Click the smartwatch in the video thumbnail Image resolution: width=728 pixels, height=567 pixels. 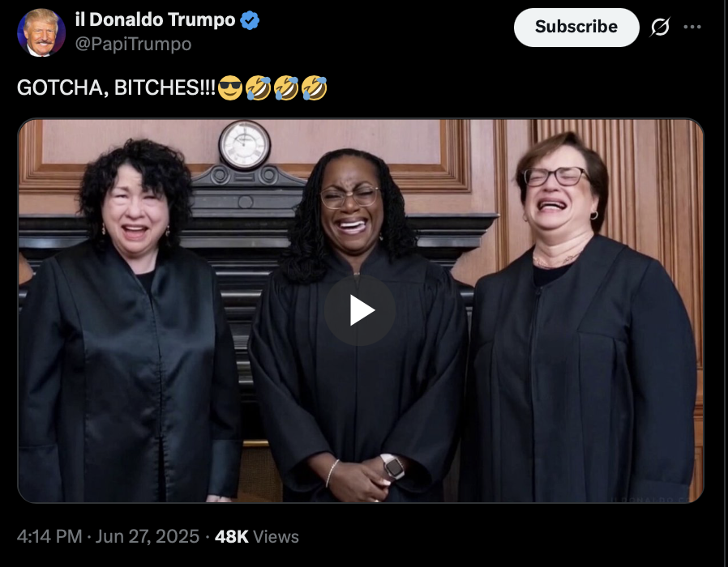393,467
